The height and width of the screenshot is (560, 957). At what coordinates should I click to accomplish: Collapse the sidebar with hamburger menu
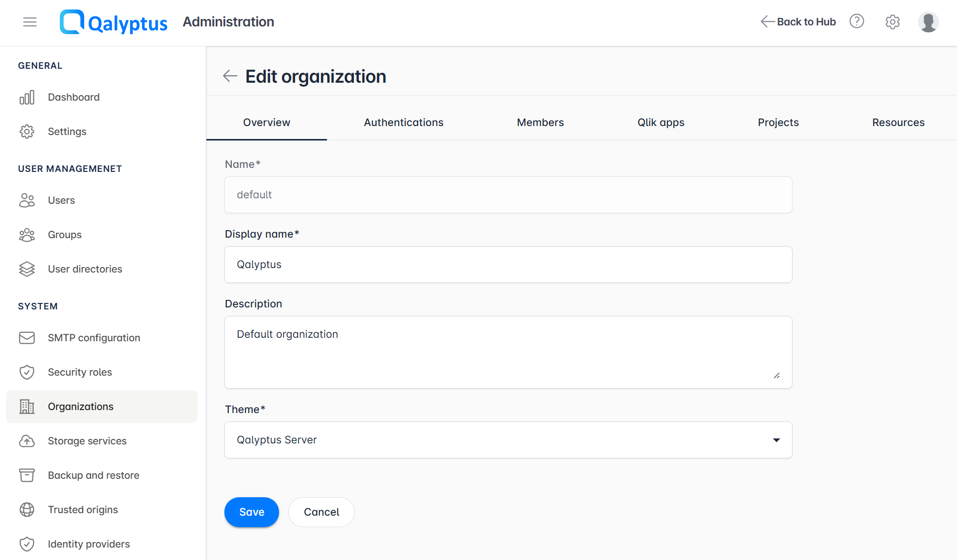30,22
